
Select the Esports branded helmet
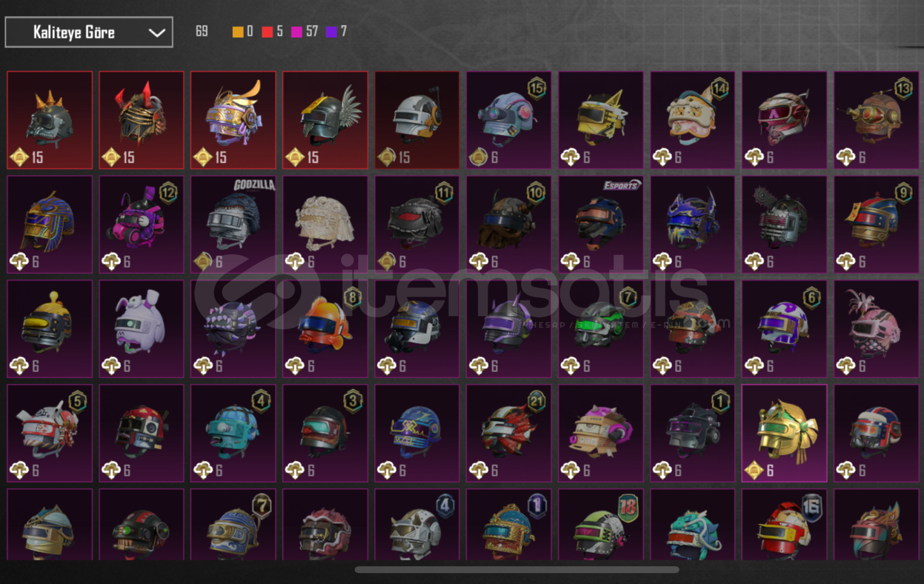(601, 224)
